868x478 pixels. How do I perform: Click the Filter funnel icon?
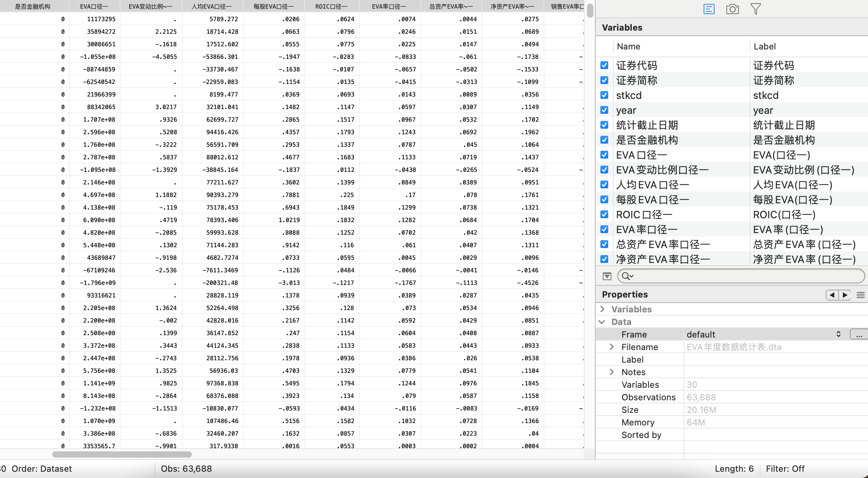click(755, 9)
